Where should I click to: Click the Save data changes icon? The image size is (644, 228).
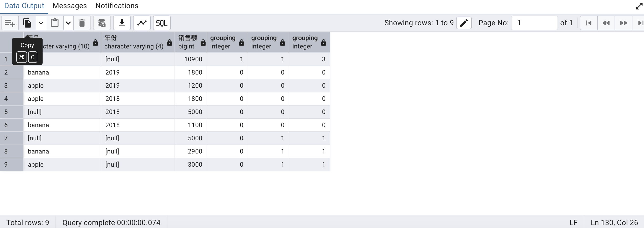tap(102, 23)
